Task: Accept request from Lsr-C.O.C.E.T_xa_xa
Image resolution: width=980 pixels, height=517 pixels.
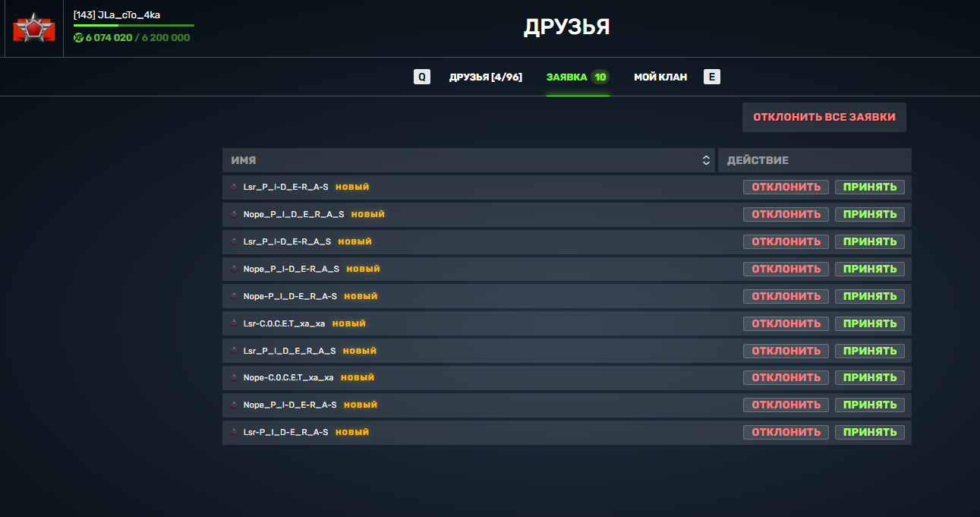Action: tap(870, 323)
